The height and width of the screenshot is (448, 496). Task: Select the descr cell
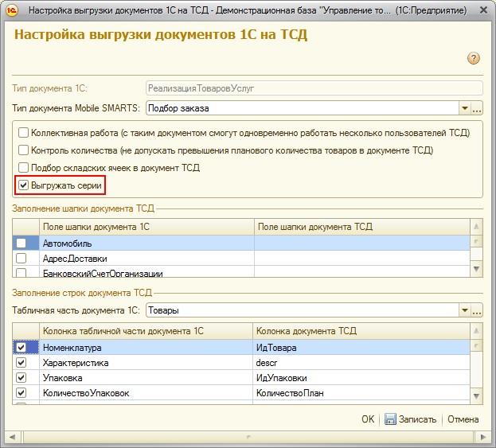[x=361, y=363]
